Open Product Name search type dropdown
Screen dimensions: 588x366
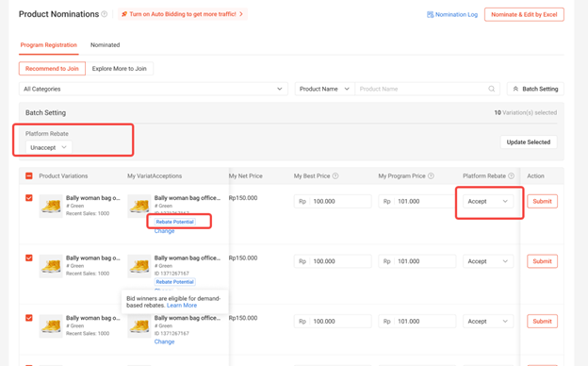tap(324, 89)
